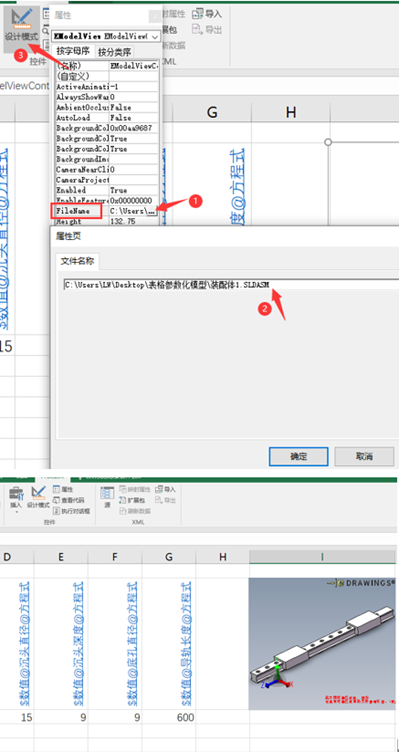Select AmbientOcclusion value False

point(133,107)
